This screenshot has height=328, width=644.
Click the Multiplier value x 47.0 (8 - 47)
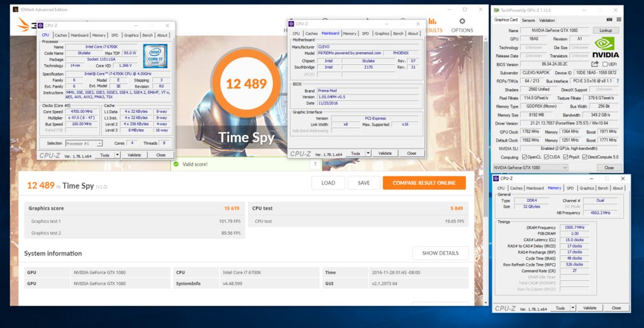click(80, 118)
